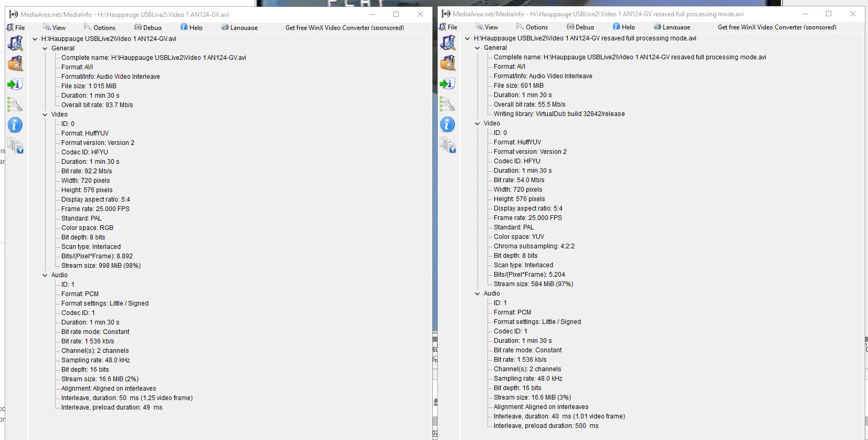
Task: Select 'File size: 601 MiB' row
Action: (x=518, y=86)
